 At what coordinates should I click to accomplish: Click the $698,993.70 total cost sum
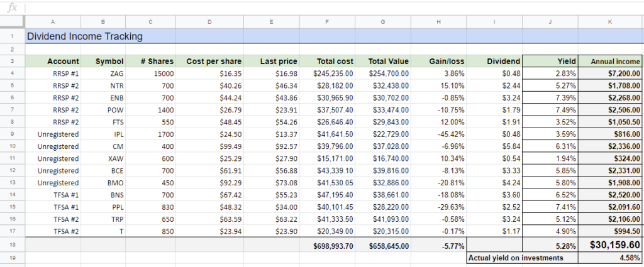point(327,245)
